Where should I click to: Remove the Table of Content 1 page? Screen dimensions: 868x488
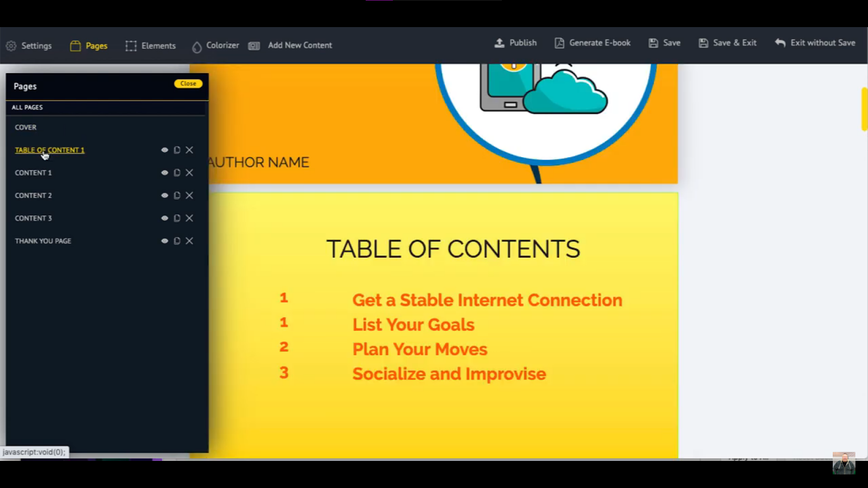[189, 150]
